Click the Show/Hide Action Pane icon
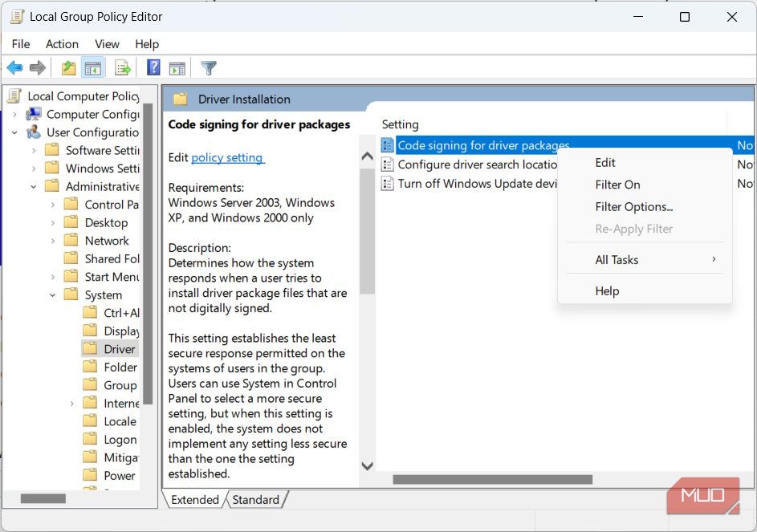Viewport: 757px width, 532px height. coord(177,68)
